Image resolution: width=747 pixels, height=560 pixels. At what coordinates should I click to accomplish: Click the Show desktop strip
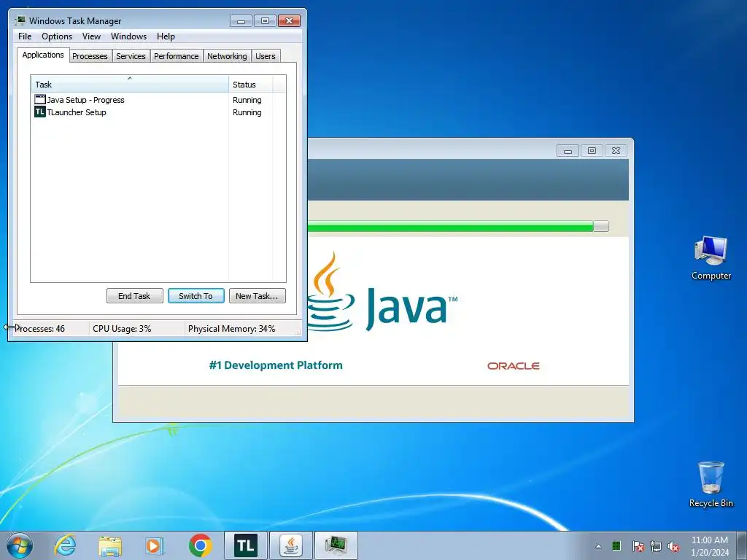tap(742, 545)
